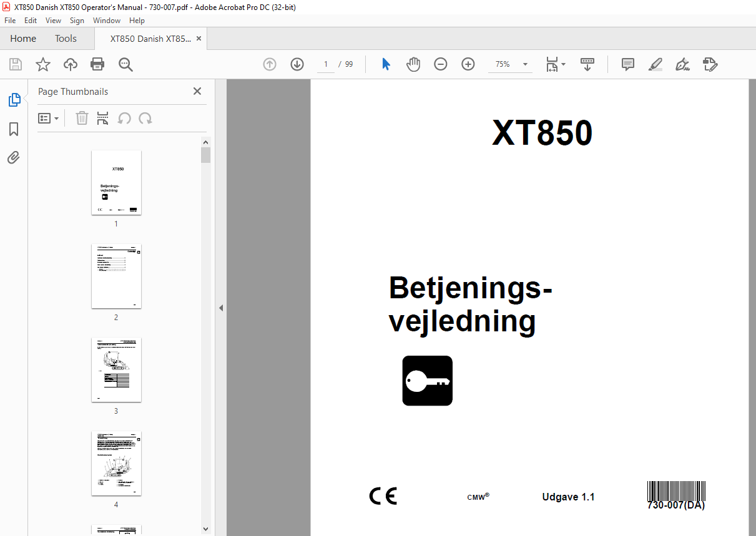Click the Page Thumbnails panel title
The image size is (756, 536).
point(73,91)
